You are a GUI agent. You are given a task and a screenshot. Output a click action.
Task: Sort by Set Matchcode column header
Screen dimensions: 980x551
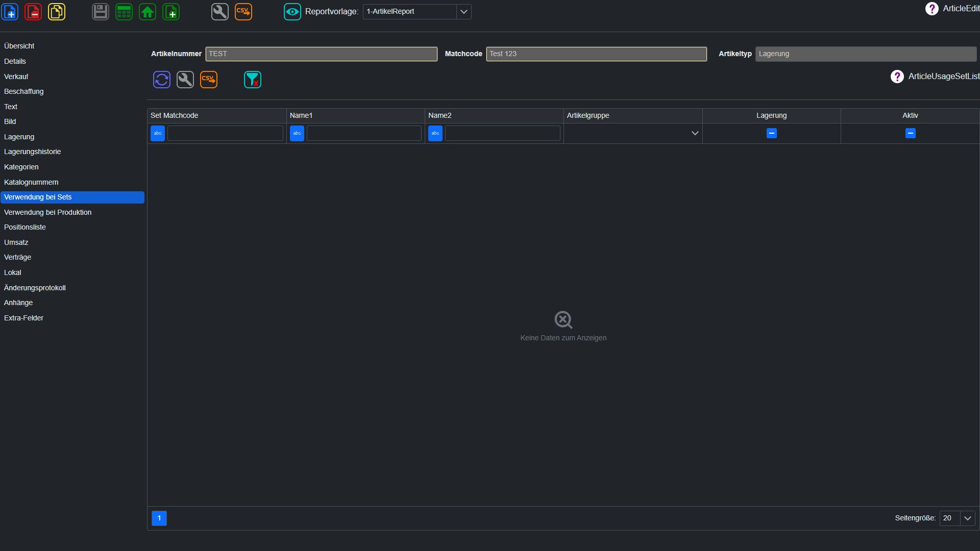coord(216,116)
